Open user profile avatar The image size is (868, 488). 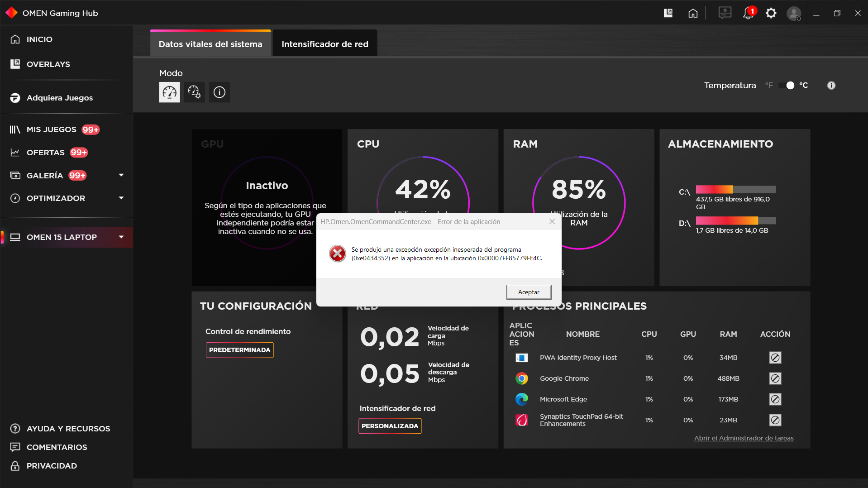pos(794,14)
